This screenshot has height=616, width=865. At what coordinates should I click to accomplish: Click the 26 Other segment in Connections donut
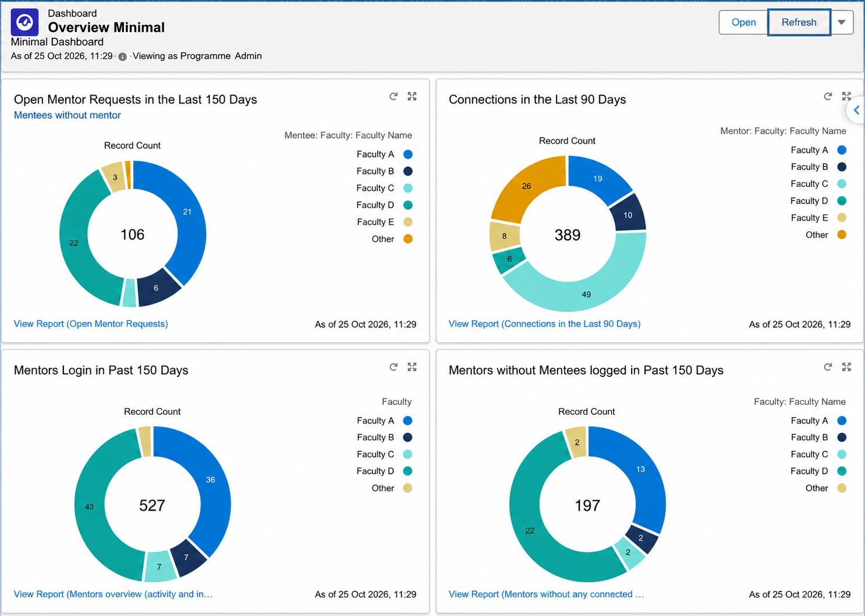tap(527, 187)
